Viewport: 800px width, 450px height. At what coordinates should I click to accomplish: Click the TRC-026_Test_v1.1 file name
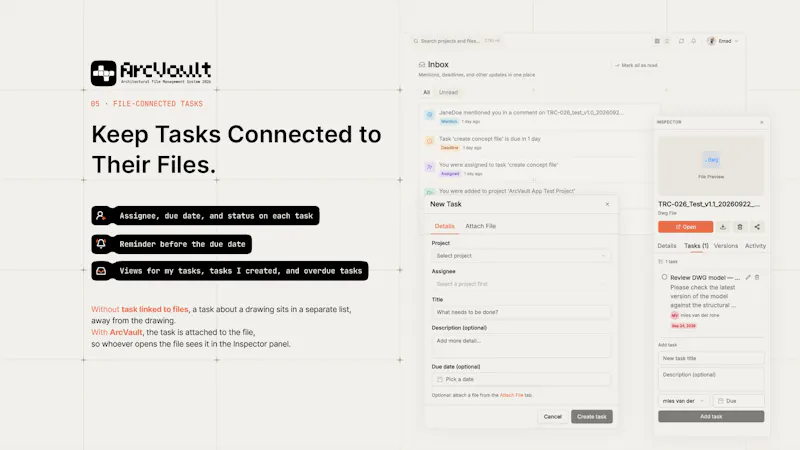709,204
